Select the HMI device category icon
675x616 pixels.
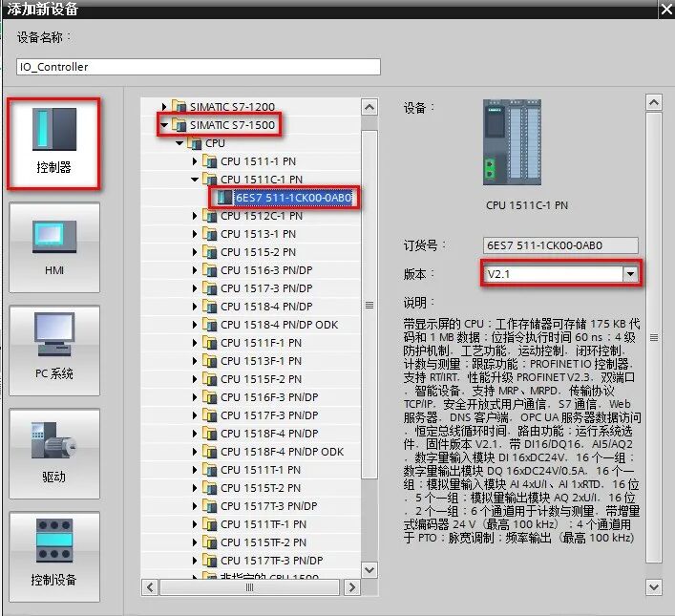pos(54,247)
